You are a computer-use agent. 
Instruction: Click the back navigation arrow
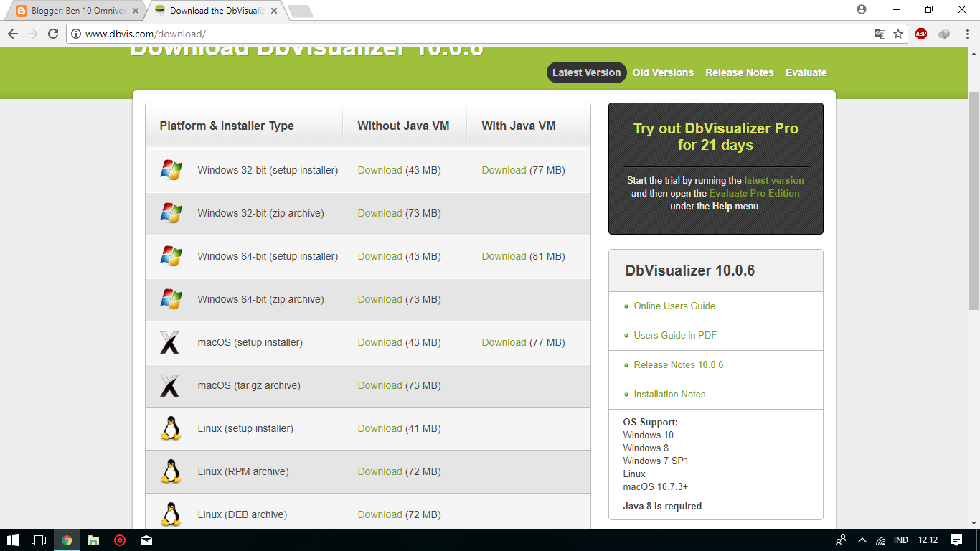coord(13,34)
